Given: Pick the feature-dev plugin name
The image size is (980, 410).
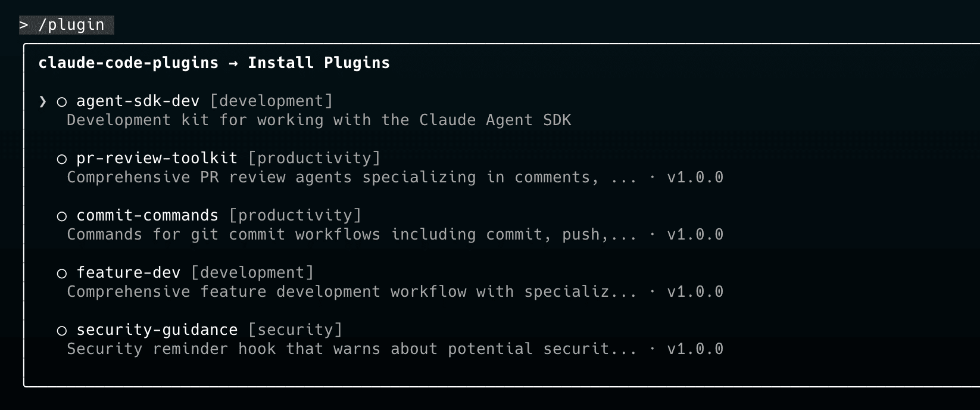Looking at the screenshot, I should 128,273.
